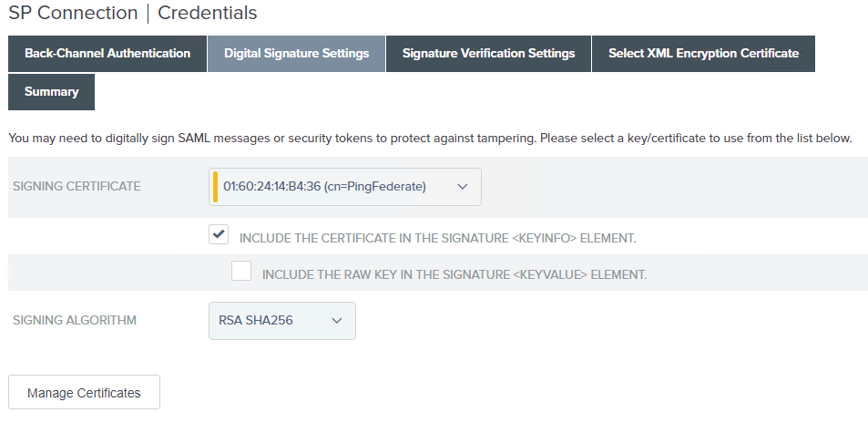
Task: Click the chevron arrow in the certificate selector
Action: pyautogui.click(x=463, y=187)
